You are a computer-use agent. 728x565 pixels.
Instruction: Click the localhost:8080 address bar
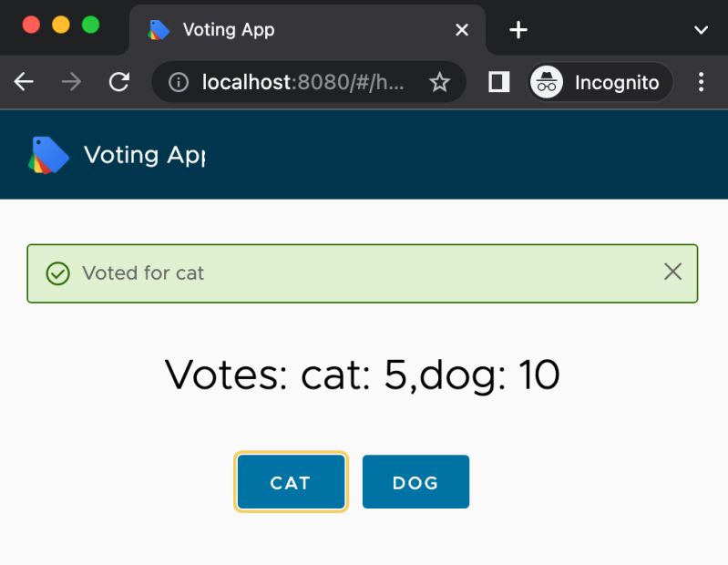[x=301, y=83]
